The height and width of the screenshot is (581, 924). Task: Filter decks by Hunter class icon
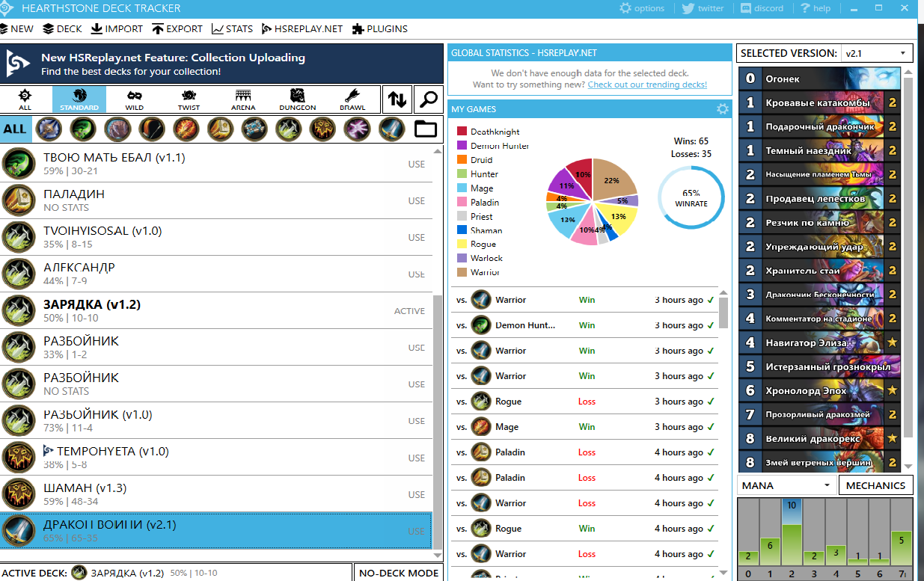(151, 129)
